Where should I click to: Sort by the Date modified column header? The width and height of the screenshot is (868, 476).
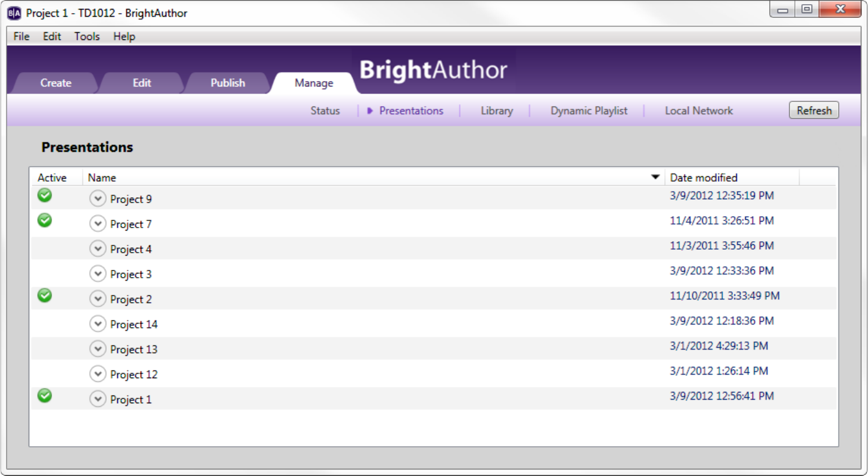[x=732, y=178]
